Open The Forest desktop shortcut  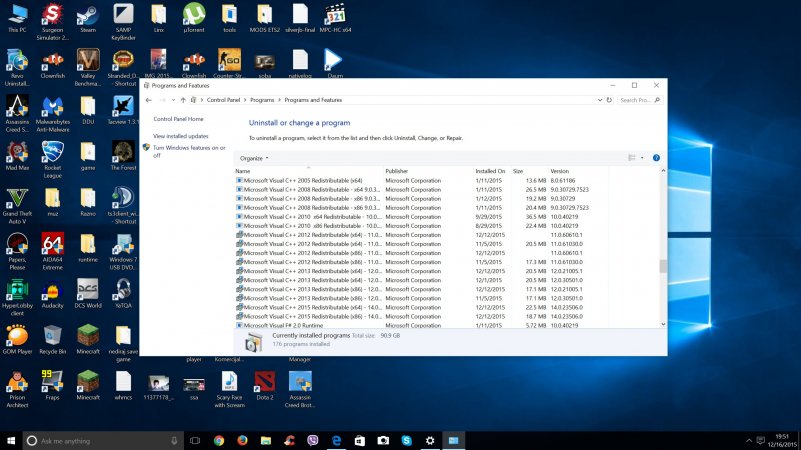click(x=123, y=156)
